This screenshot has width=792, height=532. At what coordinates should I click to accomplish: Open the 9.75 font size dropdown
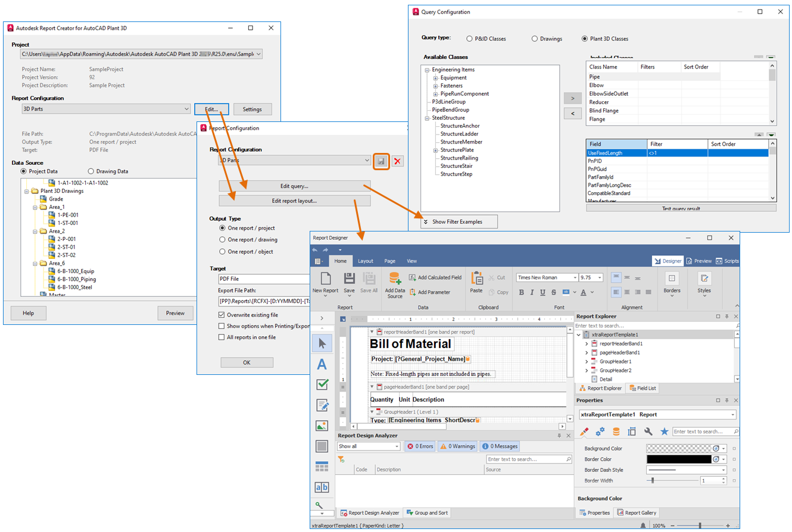click(x=599, y=277)
